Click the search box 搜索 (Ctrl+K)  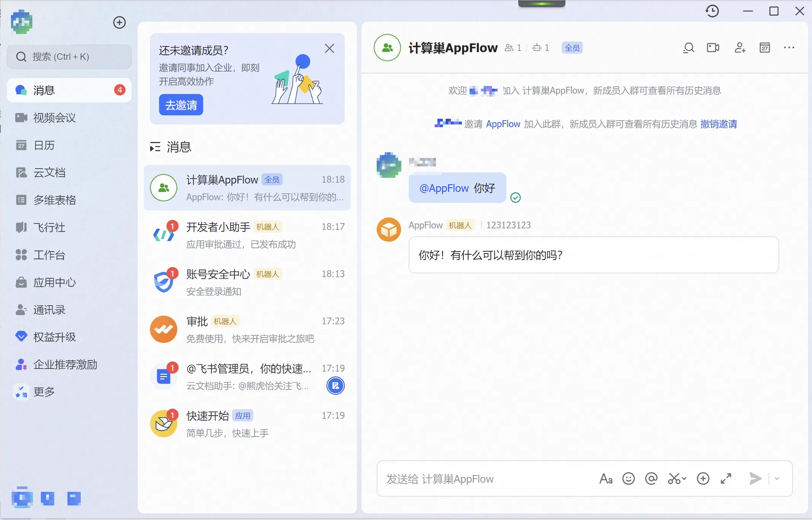pyautogui.click(x=69, y=57)
